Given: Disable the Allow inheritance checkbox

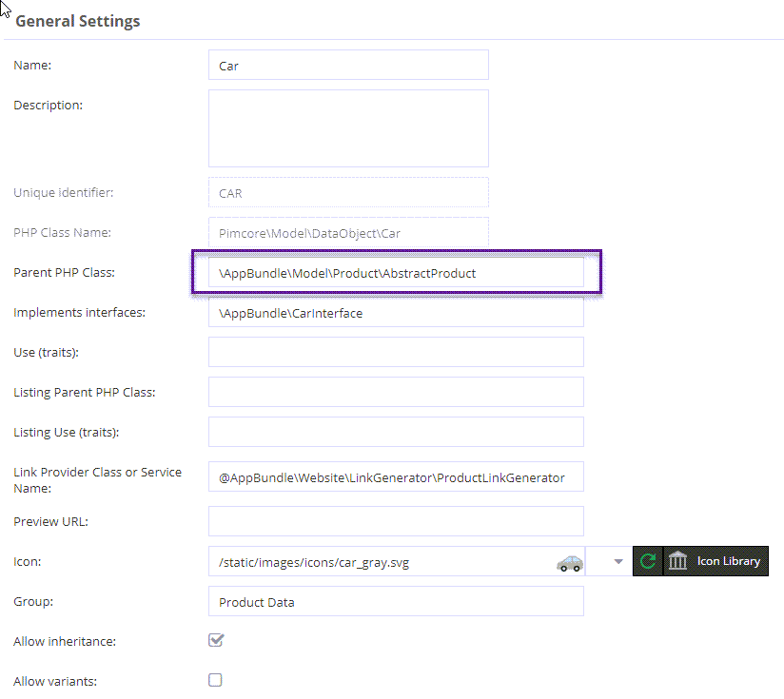Looking at the screenshot, I should (216, 640).
